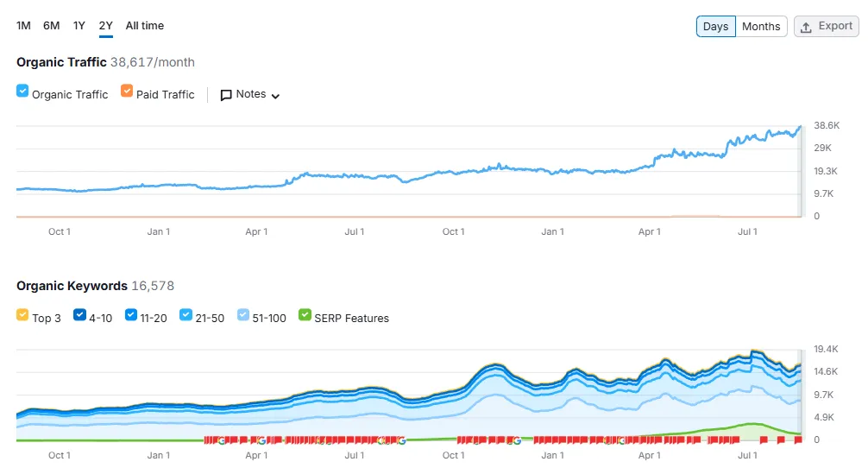Disable the Top 3 keywords checkbox
Screen dimensions: 868x468
22,315
